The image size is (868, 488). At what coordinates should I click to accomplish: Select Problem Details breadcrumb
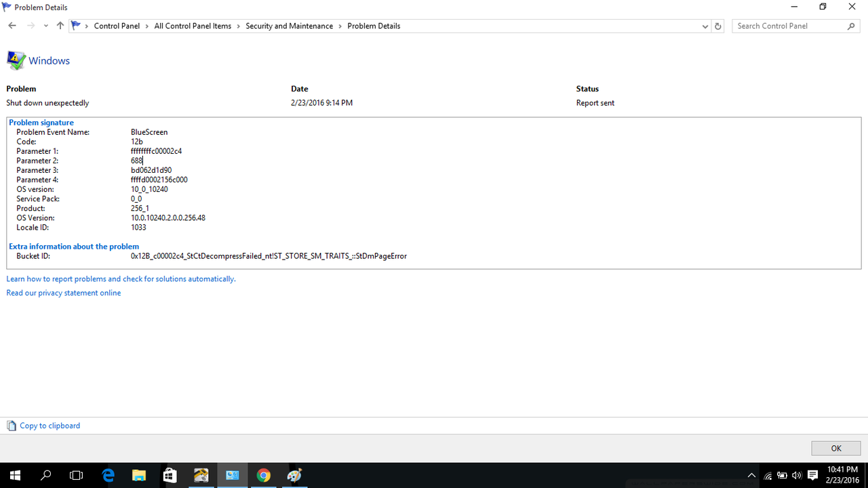[x=374, y=26]
